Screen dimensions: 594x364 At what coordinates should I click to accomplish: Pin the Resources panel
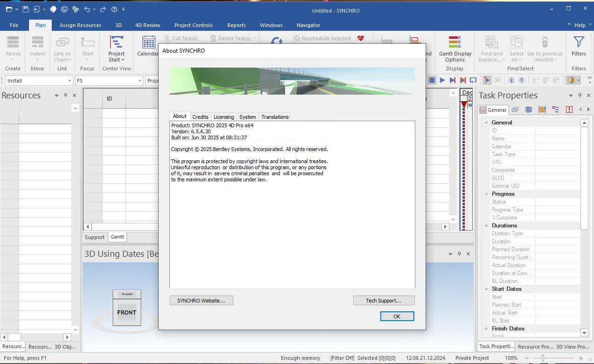(x=65, y=96)
